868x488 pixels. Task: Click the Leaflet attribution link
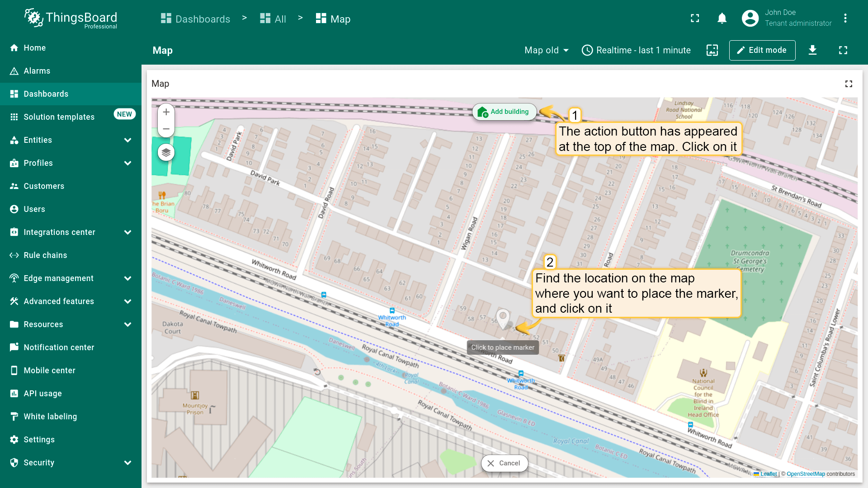point(768,474)
